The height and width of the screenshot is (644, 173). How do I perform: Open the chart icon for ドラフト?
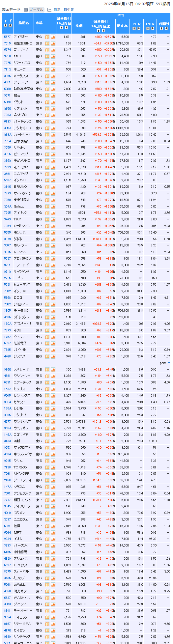(x=53, y=102)
